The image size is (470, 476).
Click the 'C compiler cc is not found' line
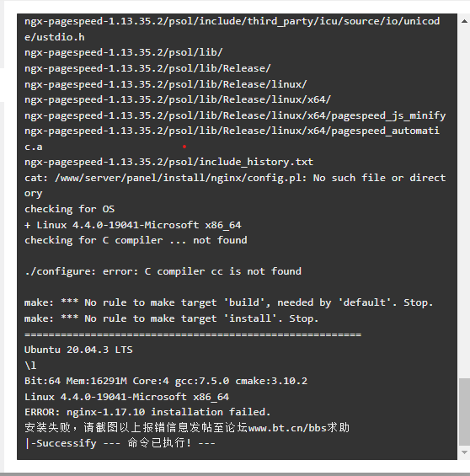163,271
